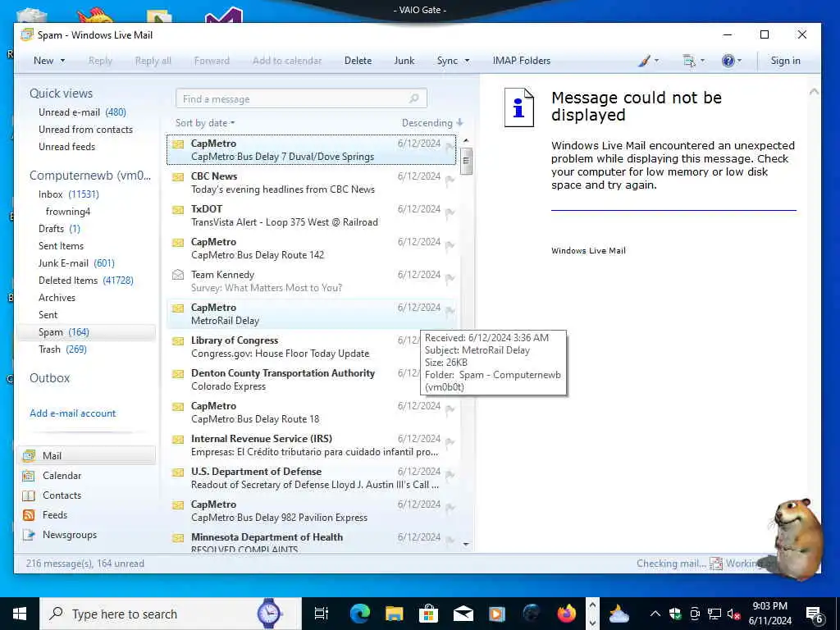Open the New message dropdown arrow

pos(62,61)
